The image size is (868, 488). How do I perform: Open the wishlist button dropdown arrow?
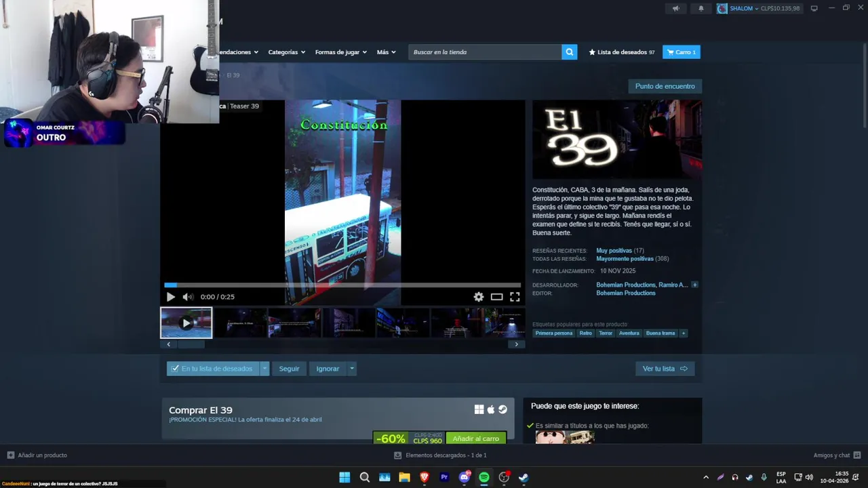(x=264, y=369)
